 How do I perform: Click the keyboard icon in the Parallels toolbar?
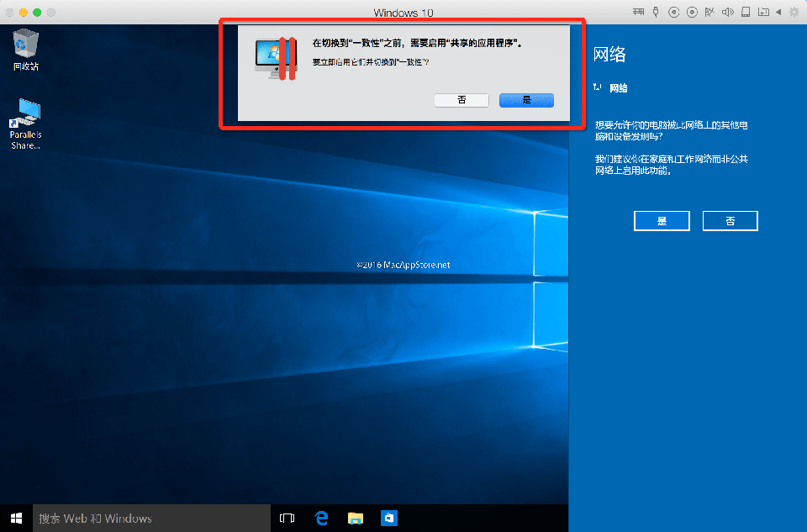pos(639,12)
